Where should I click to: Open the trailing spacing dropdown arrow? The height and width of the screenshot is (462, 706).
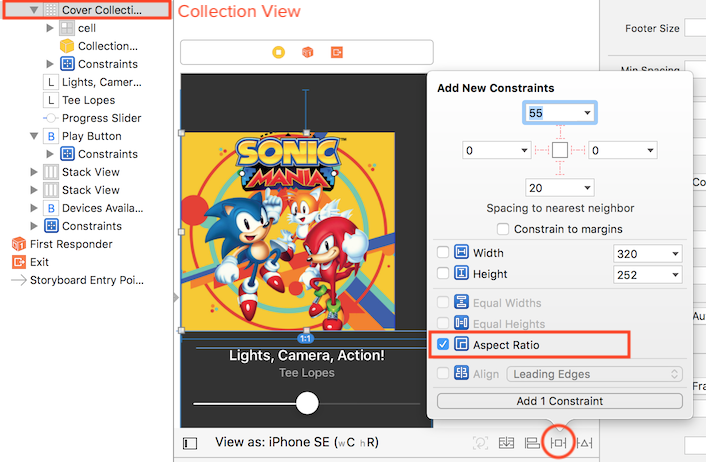coord(650,150)
